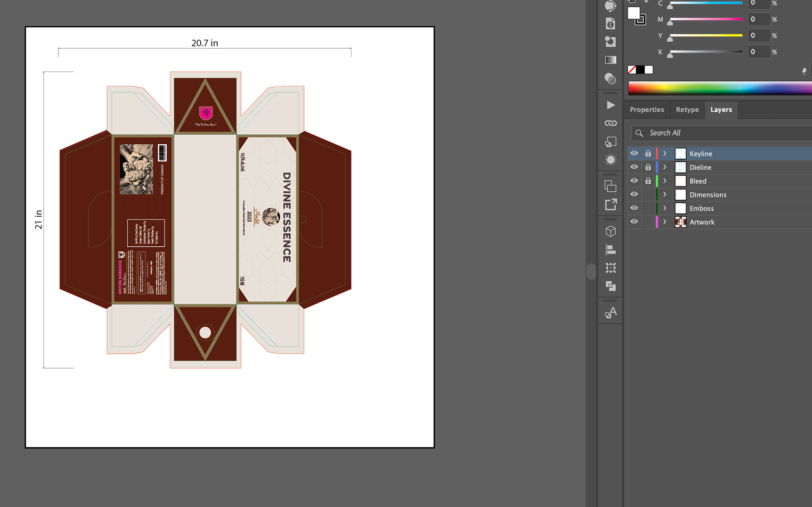Hide the Dimensions layer

[x=634, y=194]
